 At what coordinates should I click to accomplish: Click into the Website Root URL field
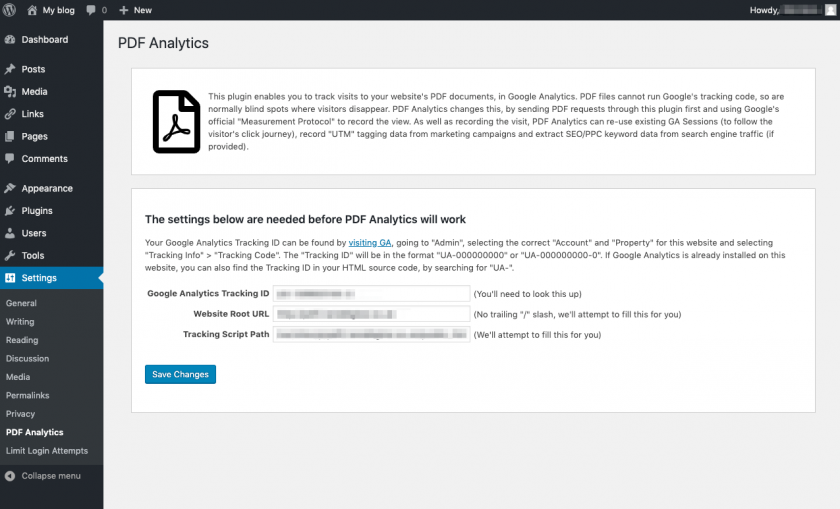(372, 314)
